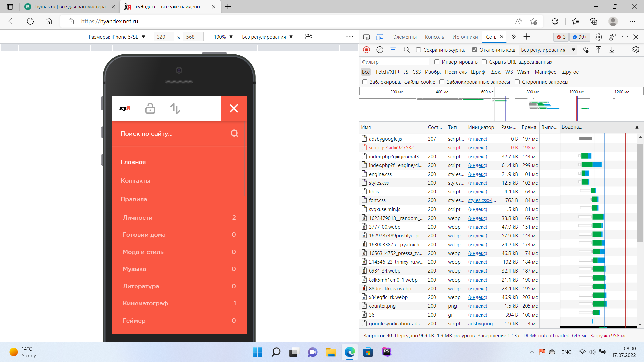
Task: Click the record network log button
Action: [x=366, y=50]
